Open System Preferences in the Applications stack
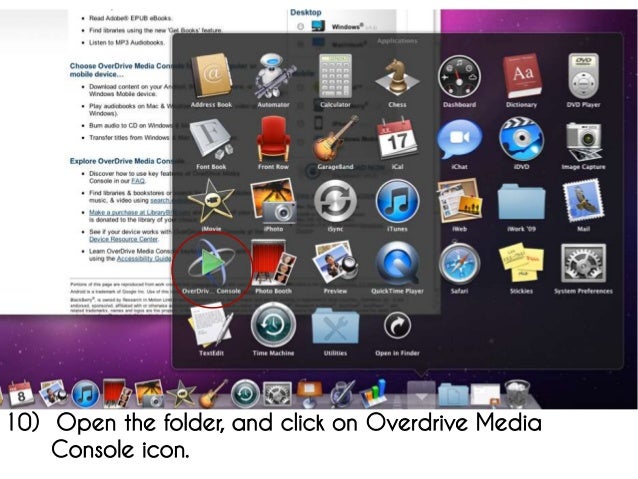638x479 pixels. [583, 264]
